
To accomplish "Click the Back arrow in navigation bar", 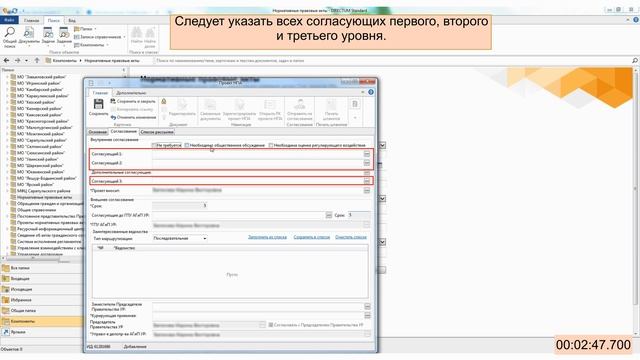I will pyautogui.click(x=6, y=60).
